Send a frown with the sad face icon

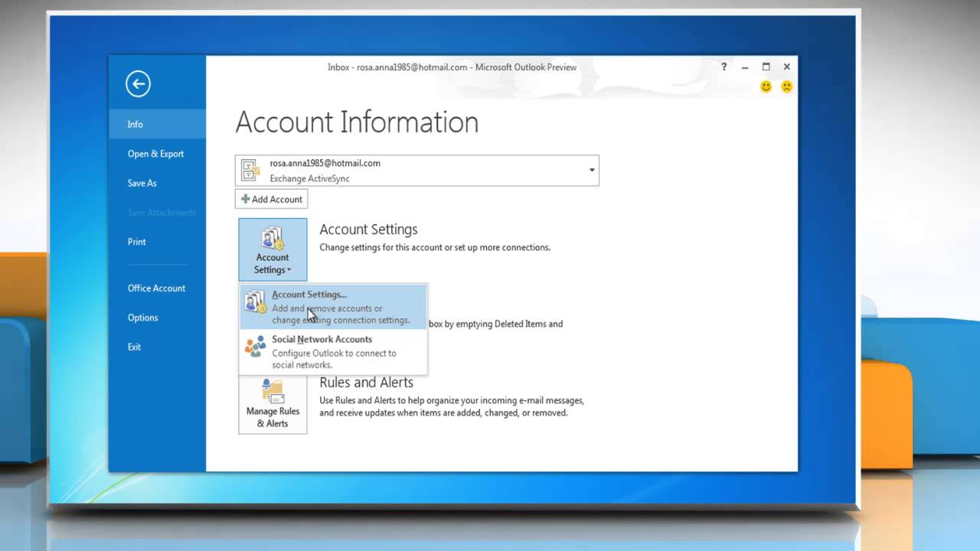click(x=786, y=86)
